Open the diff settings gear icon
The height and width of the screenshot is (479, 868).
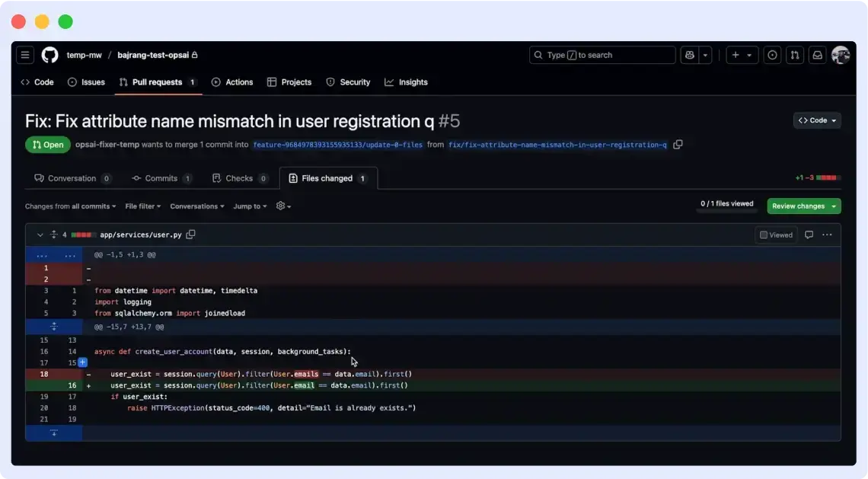(281, 206)
